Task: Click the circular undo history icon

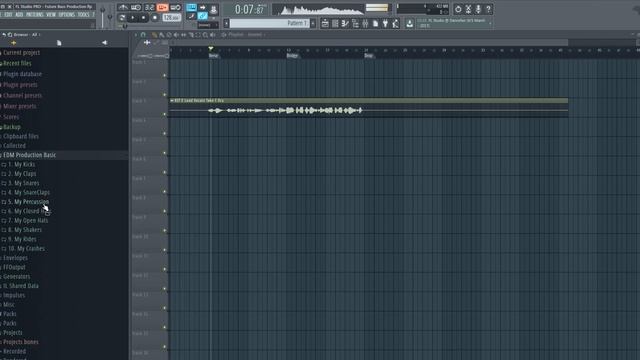Action: (458, 9)
